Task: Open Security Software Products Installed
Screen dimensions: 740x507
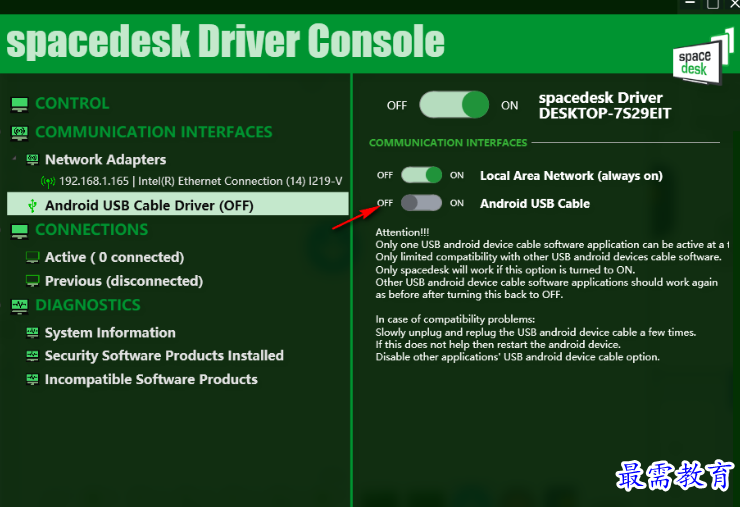Action: pos(164,355)
